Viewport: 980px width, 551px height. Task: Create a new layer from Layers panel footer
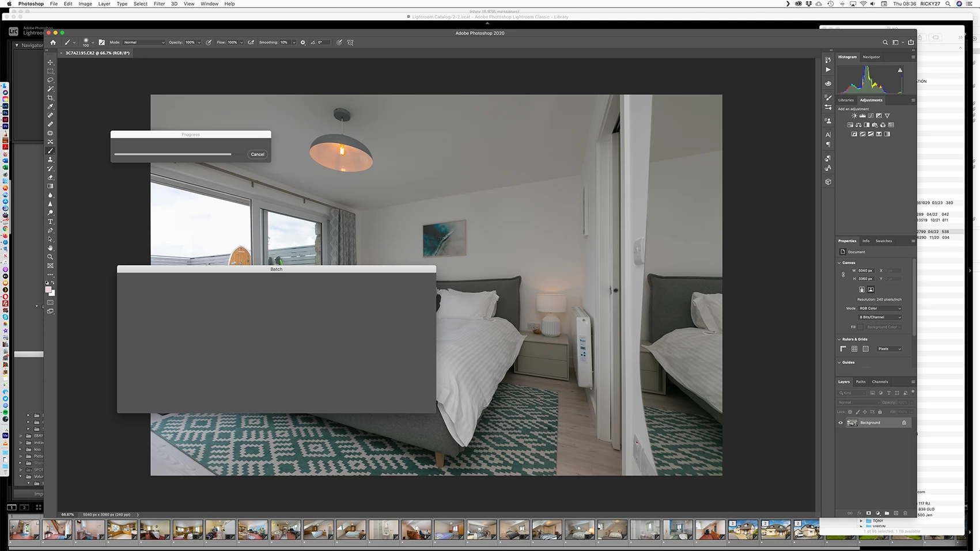(x=896, y=513)
